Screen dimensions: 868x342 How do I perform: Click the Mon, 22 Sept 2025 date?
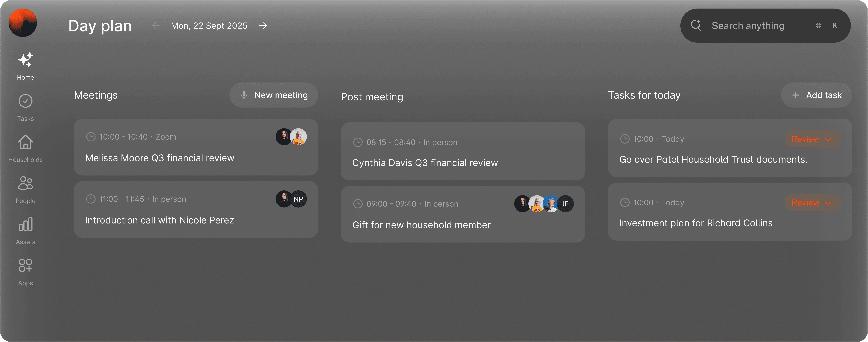209,26
